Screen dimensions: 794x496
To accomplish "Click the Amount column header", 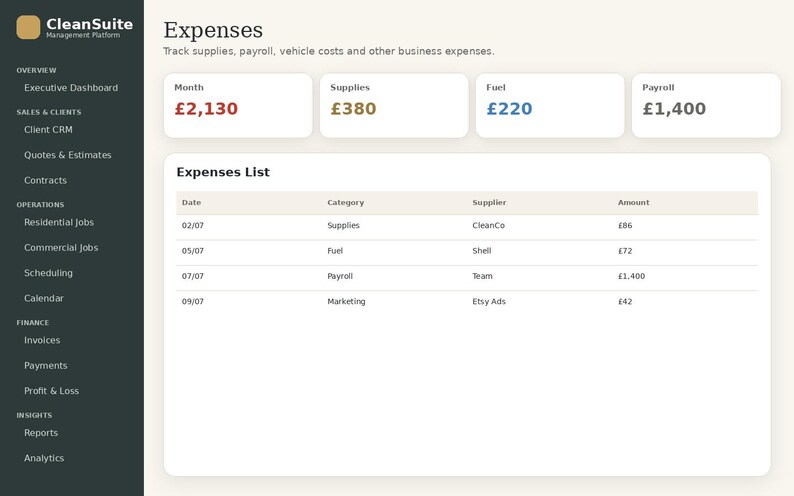I will click(633, 202).
